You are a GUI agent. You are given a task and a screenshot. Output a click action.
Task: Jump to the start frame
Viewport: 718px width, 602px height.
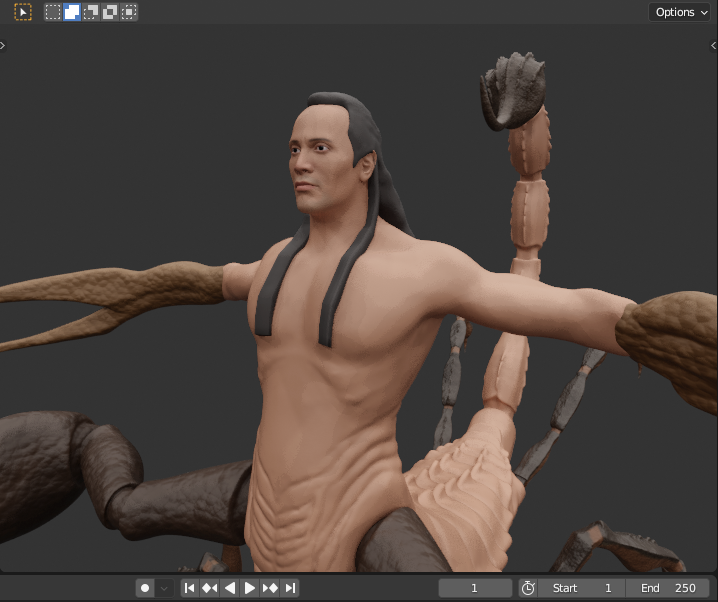[189, 588]
